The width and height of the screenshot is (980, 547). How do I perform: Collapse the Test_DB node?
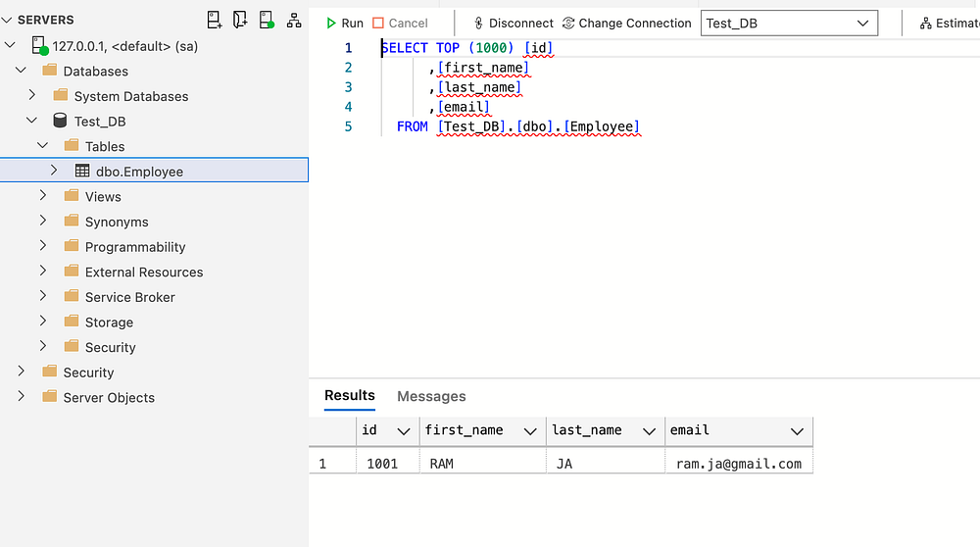[x=32, y=120]
